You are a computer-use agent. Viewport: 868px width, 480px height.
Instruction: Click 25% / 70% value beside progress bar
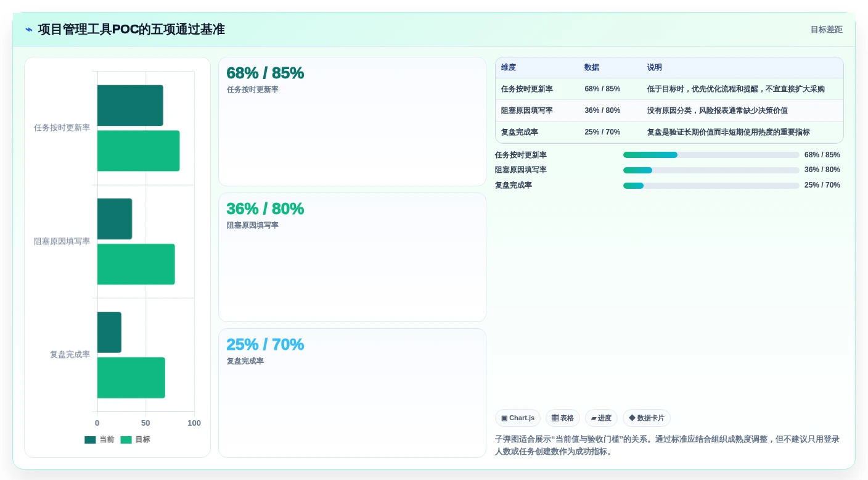(x=822, y=185)
